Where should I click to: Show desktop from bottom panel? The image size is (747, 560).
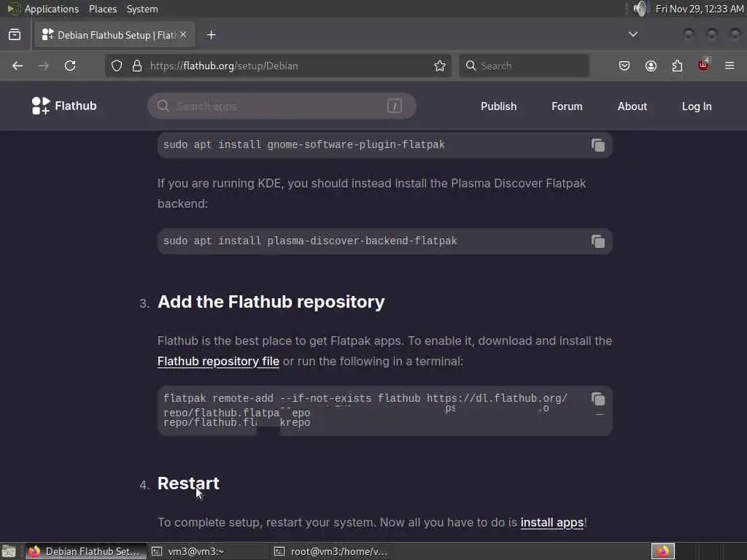(x=9, y=551)
